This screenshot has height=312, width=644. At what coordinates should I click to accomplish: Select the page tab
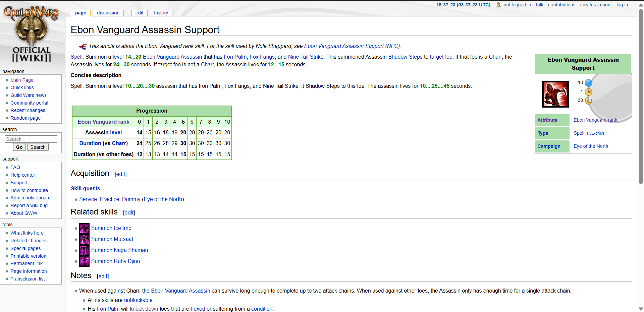pos(80,13)
